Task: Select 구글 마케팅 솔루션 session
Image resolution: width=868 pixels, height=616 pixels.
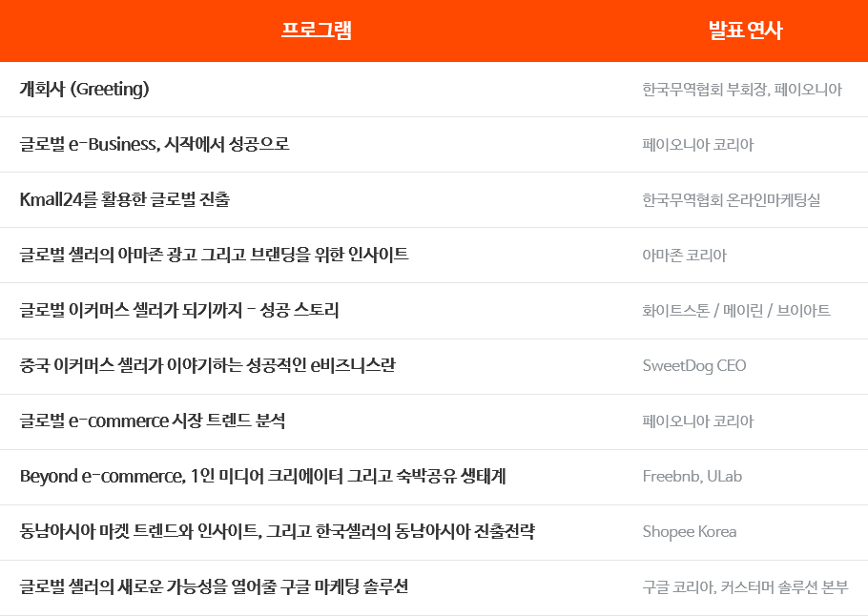Action: [214, 586]
